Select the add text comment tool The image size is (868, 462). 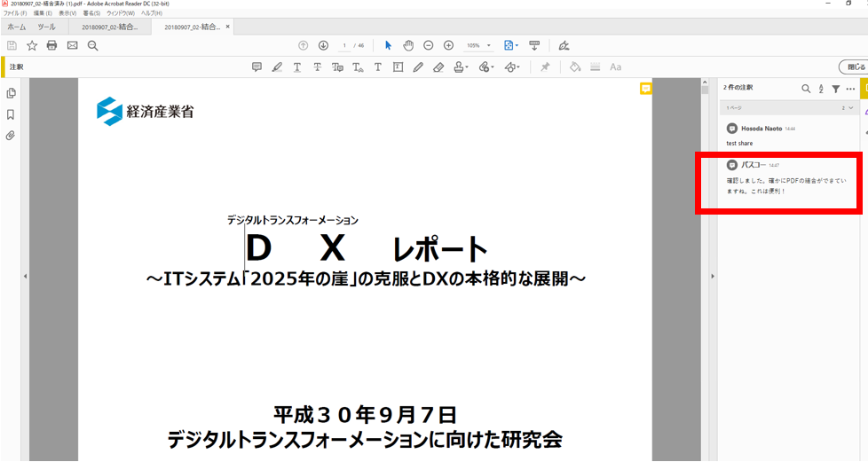pos(377,67)
